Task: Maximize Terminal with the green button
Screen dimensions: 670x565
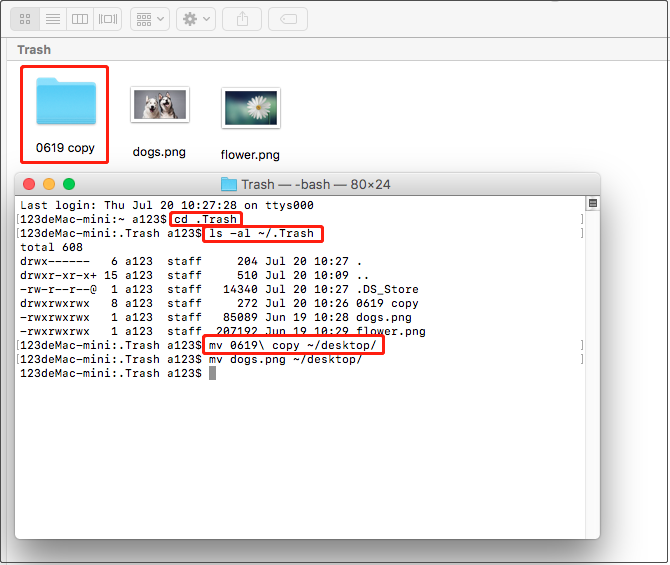Action: 69,184
